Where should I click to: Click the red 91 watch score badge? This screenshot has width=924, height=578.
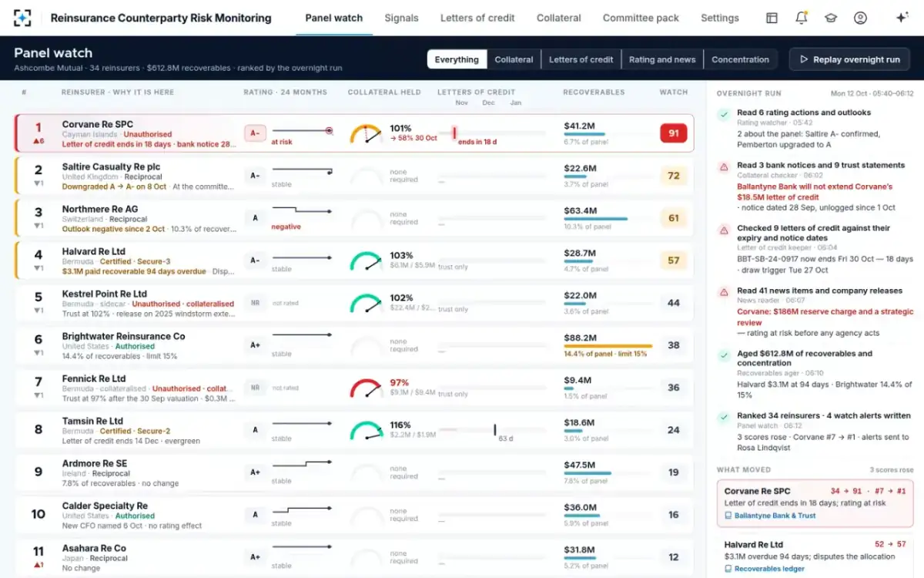pyautogui.click(x=674, y=133)
